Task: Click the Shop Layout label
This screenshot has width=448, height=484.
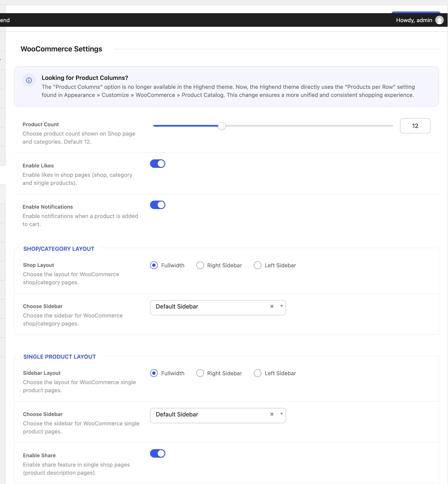Action: point(38,265)
